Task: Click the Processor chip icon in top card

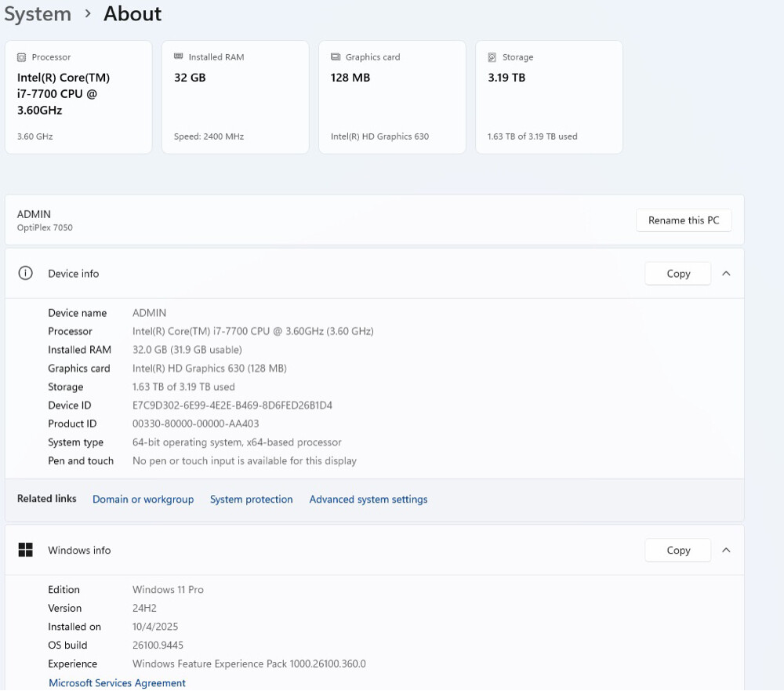Action: click(21, 57)
